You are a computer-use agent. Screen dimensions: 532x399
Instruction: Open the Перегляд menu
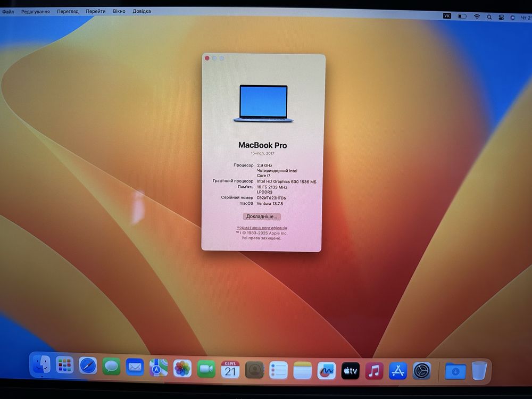68,11
